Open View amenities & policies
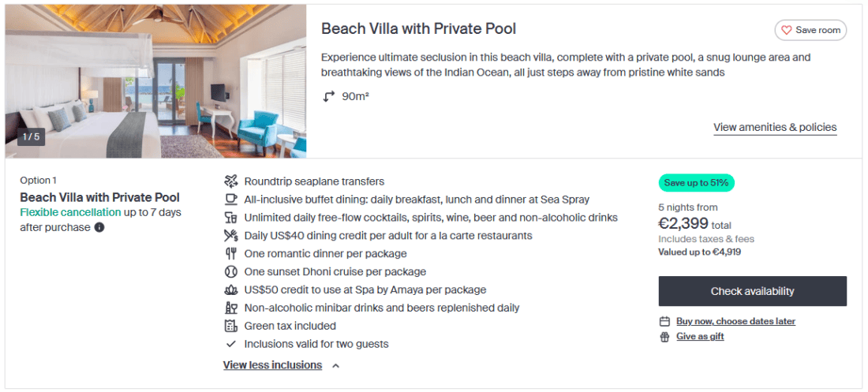Image resolution: width=868 pixels, height=392 pixels. click(774, 127)
